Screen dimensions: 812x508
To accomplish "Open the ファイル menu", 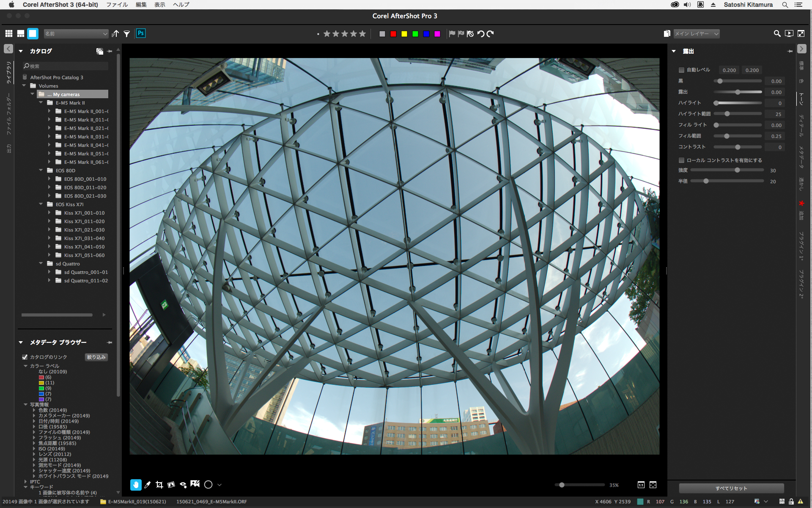I will 117,5.
